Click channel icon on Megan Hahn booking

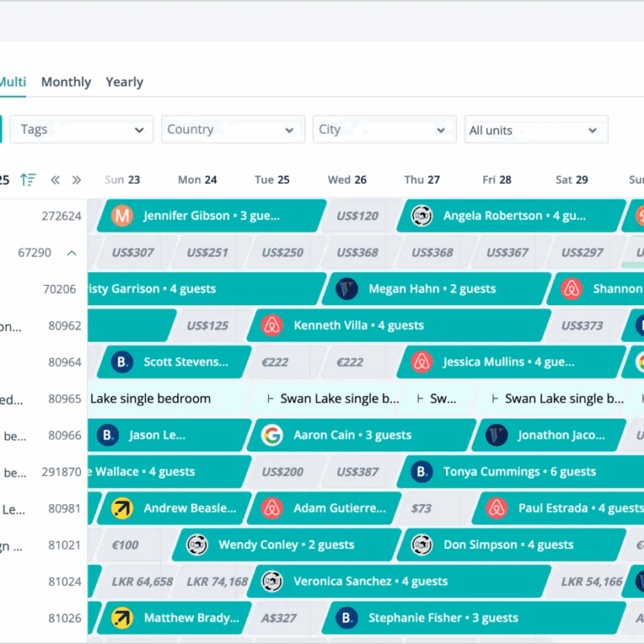coord(347,289)
